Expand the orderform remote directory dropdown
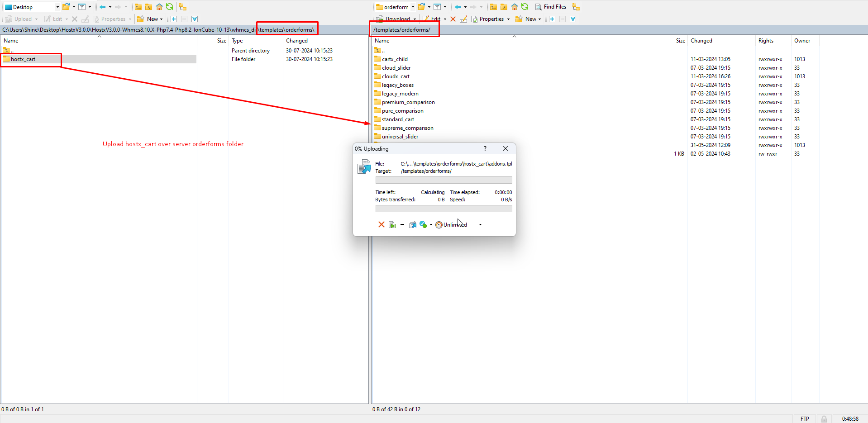868x423 pixels. (413, 7)
